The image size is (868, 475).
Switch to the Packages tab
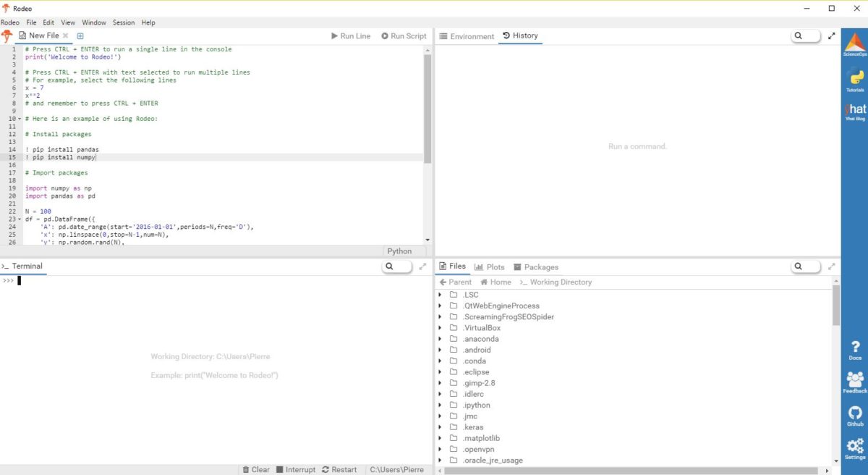tap(536, 267)
